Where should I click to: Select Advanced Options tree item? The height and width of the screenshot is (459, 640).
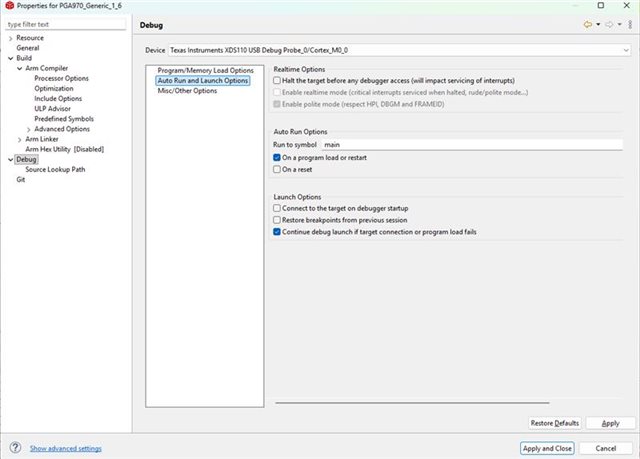(62, 129)
